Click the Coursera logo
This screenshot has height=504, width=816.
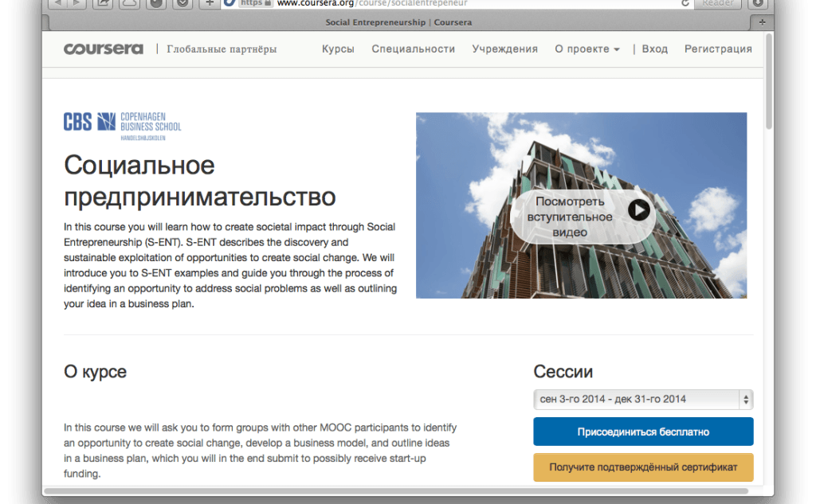103,49
